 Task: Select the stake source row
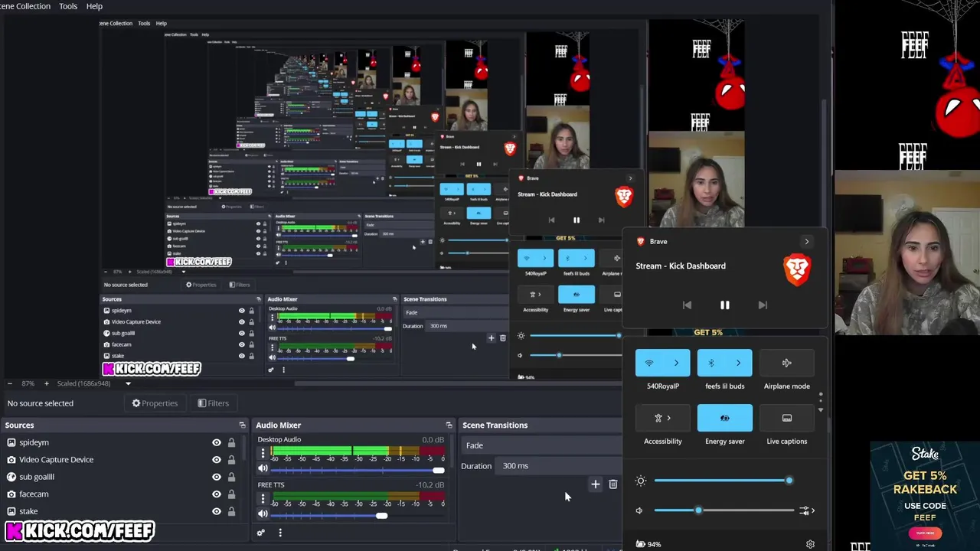coord(122,511)
